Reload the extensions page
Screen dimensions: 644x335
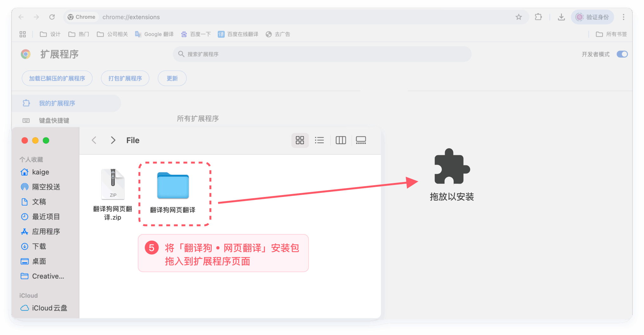(52, 17)
